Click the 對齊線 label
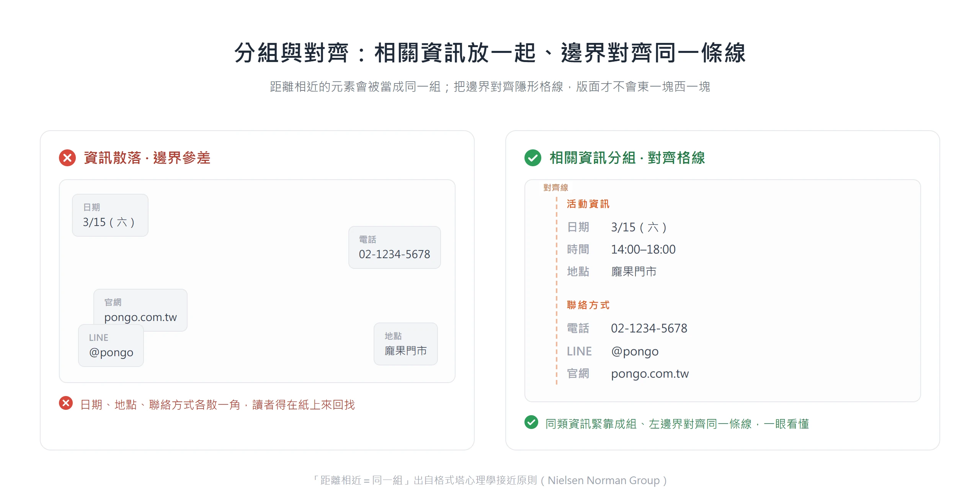This screenshot has width=980, height=496. (555, 188)
